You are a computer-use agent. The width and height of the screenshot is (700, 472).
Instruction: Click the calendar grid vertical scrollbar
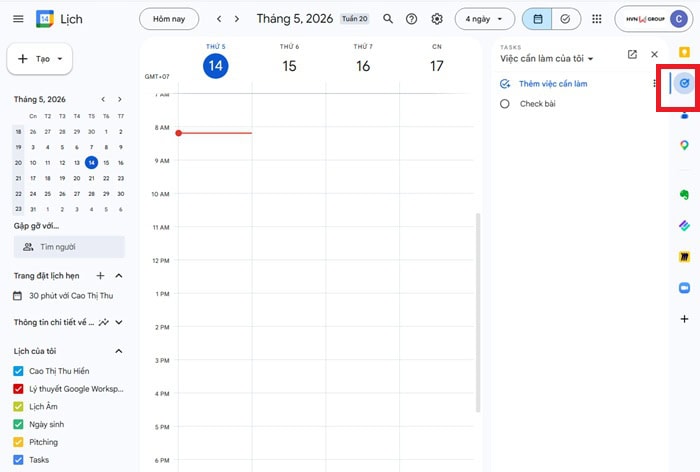point(478,313)
